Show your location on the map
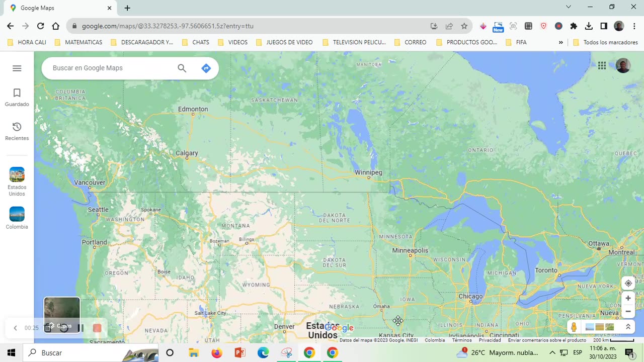This screenshot has height=362, width=644. [628, 283]
